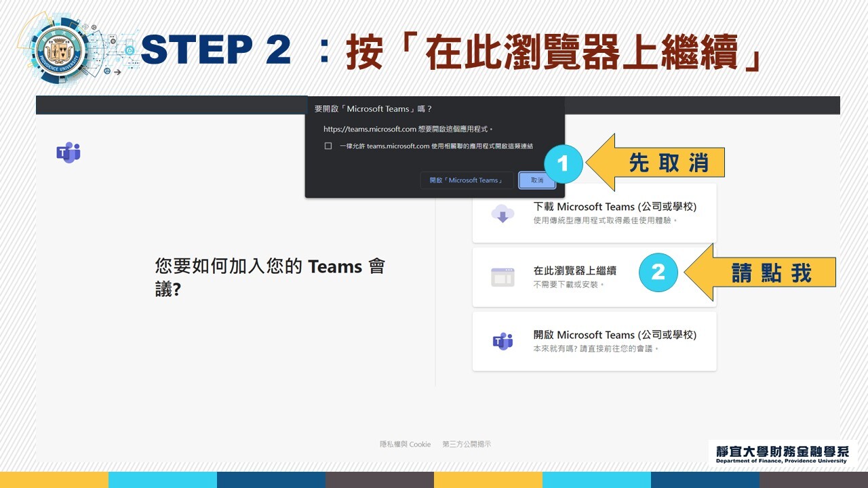Click the 要開啟「Microsoft Teams」嗎？ dialog title
This screenshot has height=488, width=868.
pos(374,109)
